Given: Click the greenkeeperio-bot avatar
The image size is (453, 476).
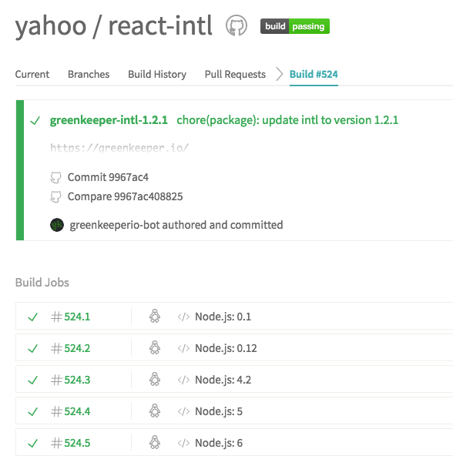Looking at the screenshot, I should tap(57, 225).
